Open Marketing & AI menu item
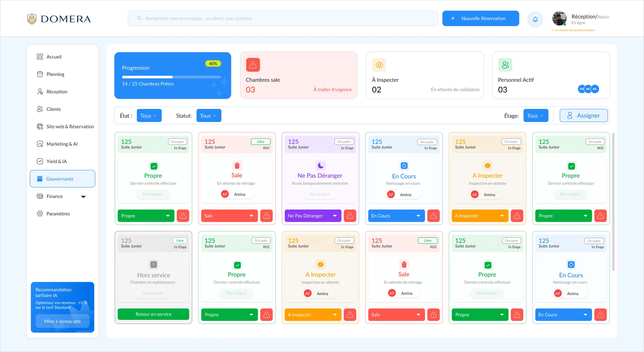 pyautogui.click(x=62, y=144)
